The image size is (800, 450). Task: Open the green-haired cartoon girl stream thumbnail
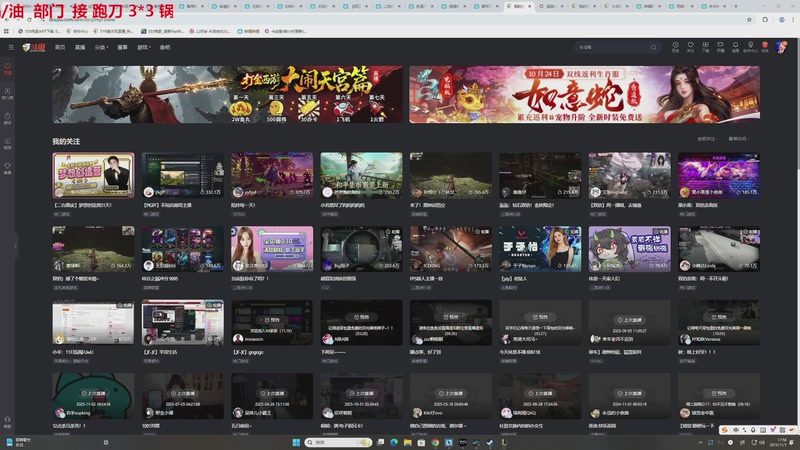tap(629, 248)
